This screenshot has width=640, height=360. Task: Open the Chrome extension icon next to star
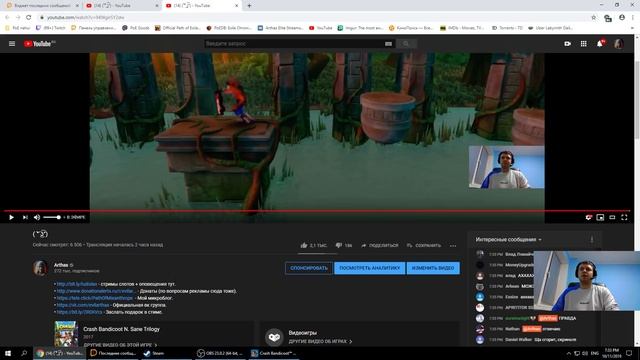click(x=608, y=18)
